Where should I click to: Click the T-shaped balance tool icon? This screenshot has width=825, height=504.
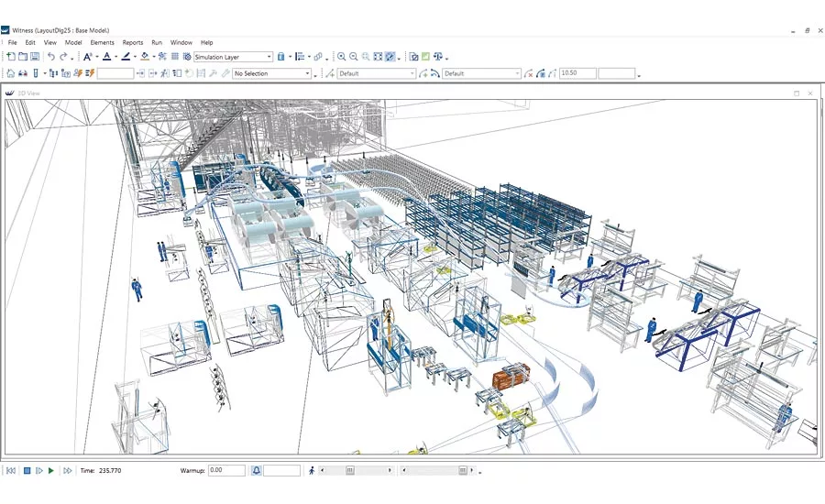[x=438, y=56]
